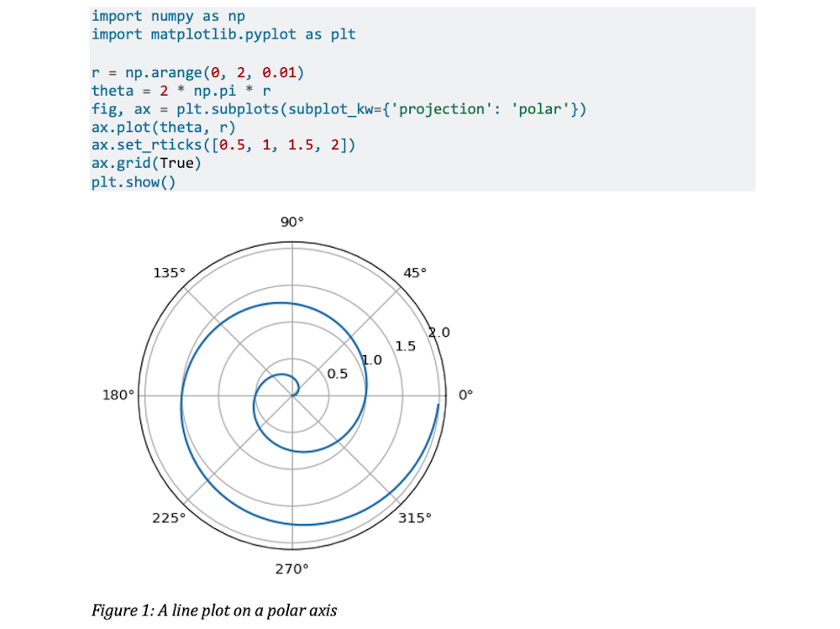Click the Figure 1 caption text
The width and height of the screenshot is (840, 629).
click(x=213, y=611)
